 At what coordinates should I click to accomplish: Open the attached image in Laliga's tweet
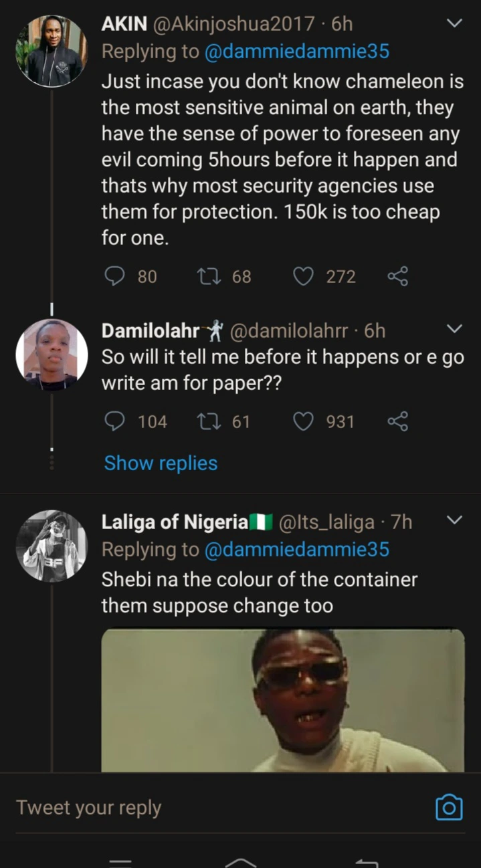tap(283, 700)
